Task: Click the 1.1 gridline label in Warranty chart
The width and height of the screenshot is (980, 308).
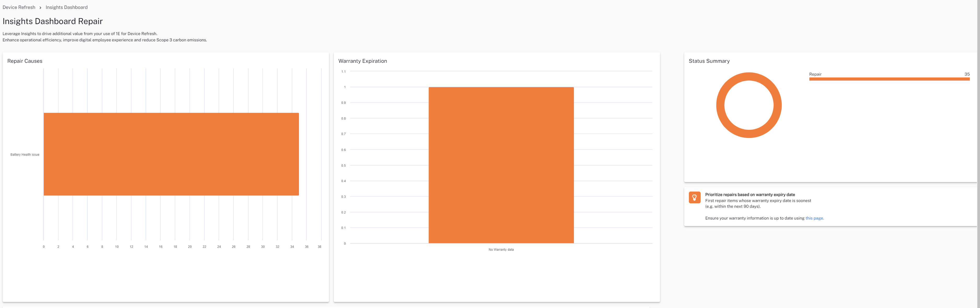Action: tap(344, 72)
